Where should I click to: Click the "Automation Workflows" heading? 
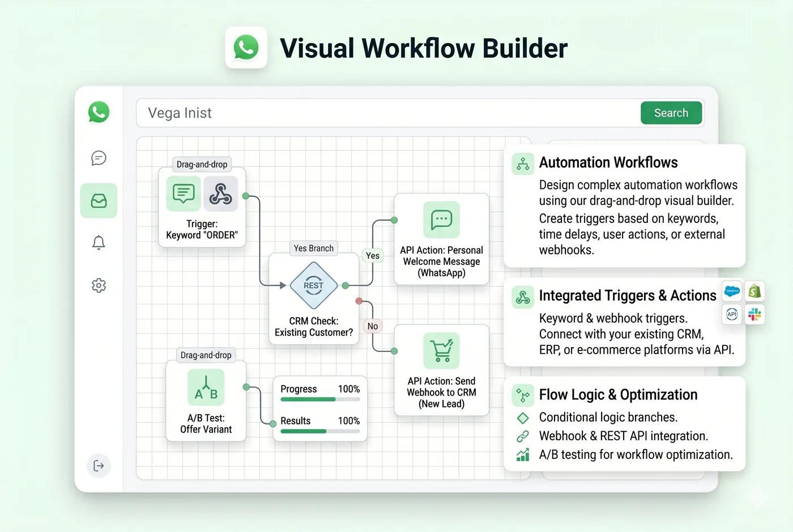[x=608, y=162]
